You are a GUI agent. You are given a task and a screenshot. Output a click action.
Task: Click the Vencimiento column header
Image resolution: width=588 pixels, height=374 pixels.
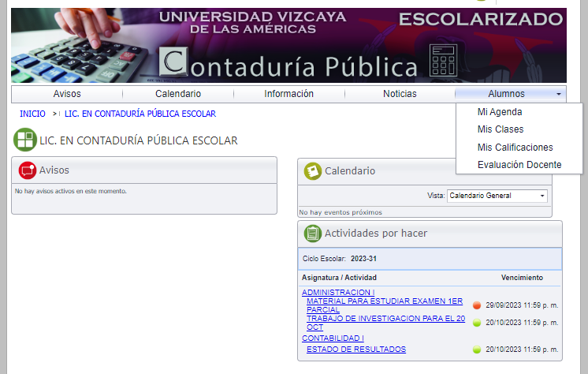pos(522,278)
